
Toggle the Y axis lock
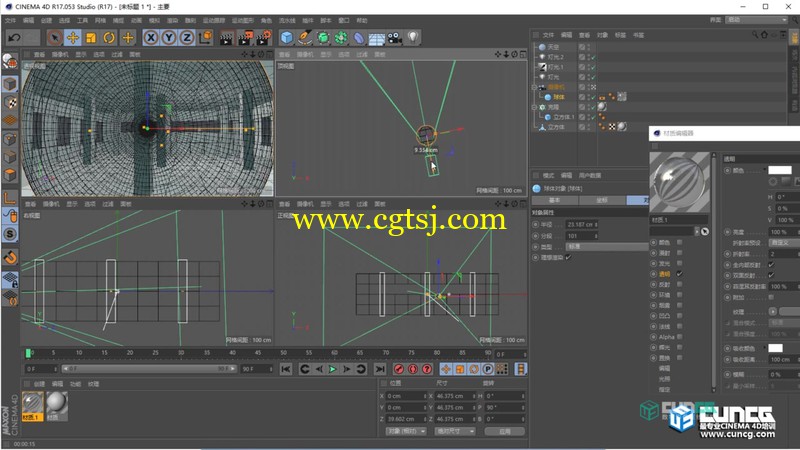click(169, 38)
